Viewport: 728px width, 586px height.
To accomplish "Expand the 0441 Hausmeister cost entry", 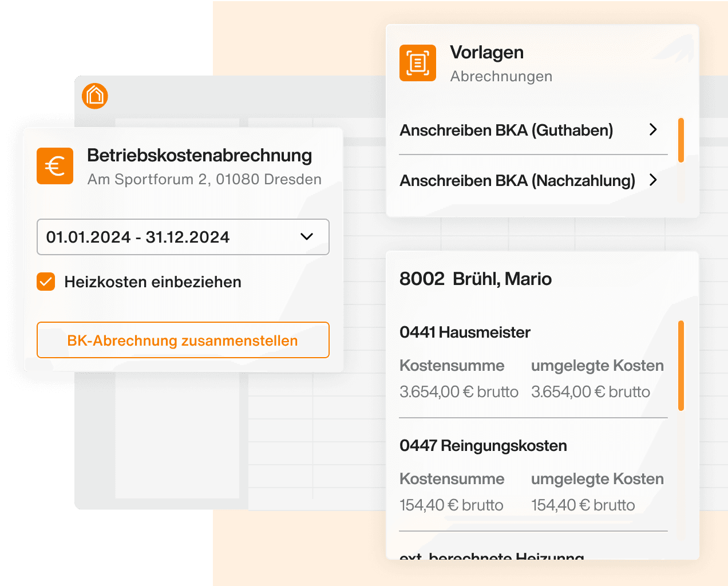I will (465, 332).
